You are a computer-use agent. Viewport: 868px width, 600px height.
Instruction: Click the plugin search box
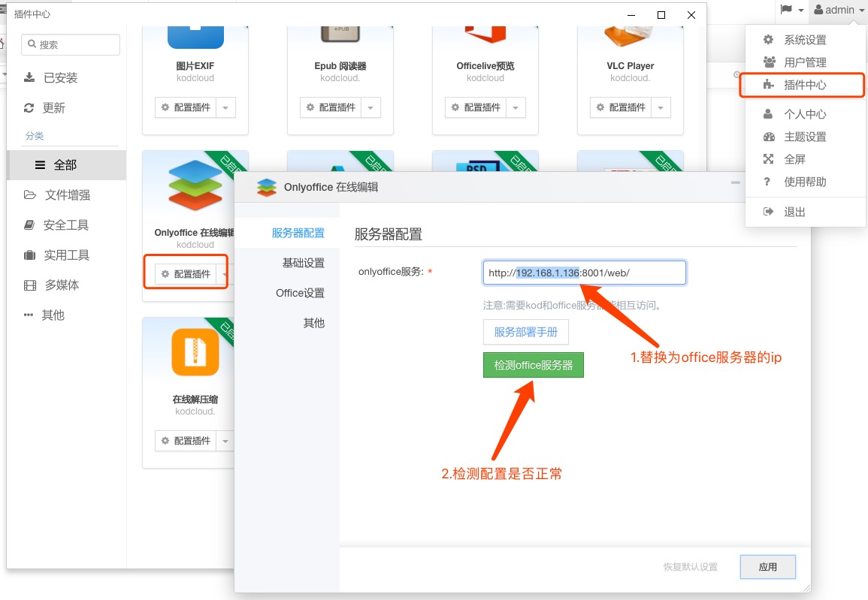70,44
